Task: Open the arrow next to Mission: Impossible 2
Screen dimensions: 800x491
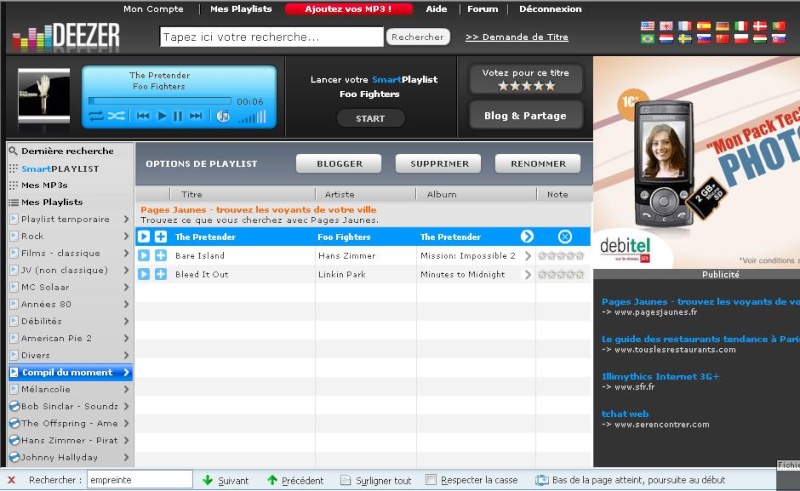Action: click(528, 255)
